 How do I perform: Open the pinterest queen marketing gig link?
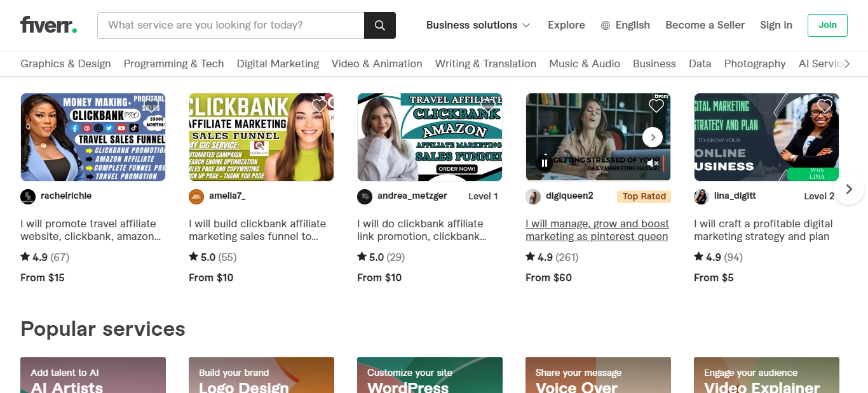[x=597, y=230]
